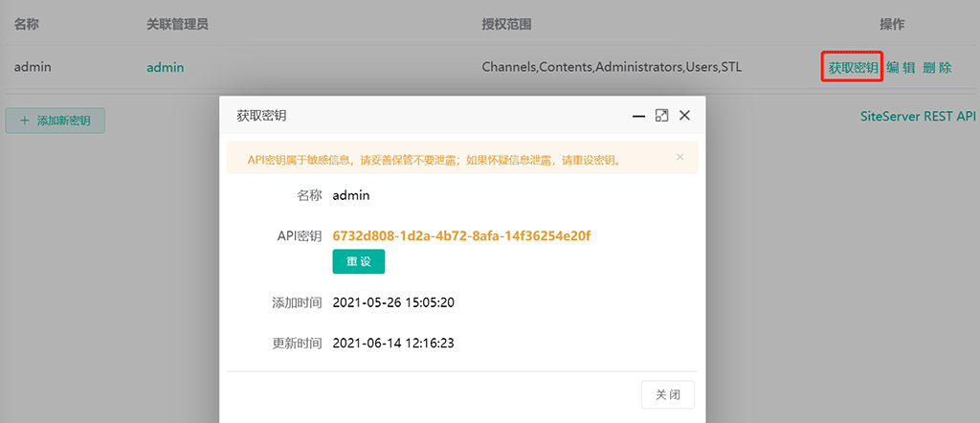Close the 获取密钥 dialog with X icon
The image size is (980, 423).
pyautogui.click(x=684, y=115)
